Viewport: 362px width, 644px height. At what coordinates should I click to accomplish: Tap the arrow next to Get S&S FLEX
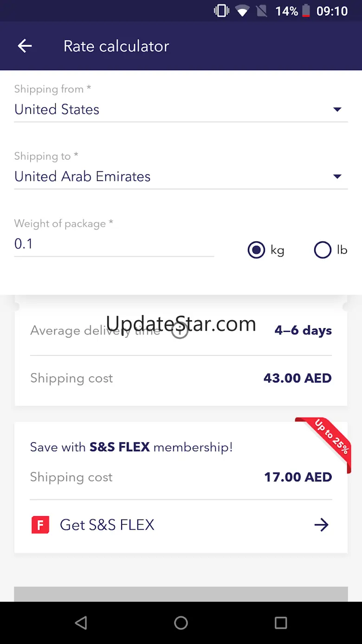(x=321, y=525)
